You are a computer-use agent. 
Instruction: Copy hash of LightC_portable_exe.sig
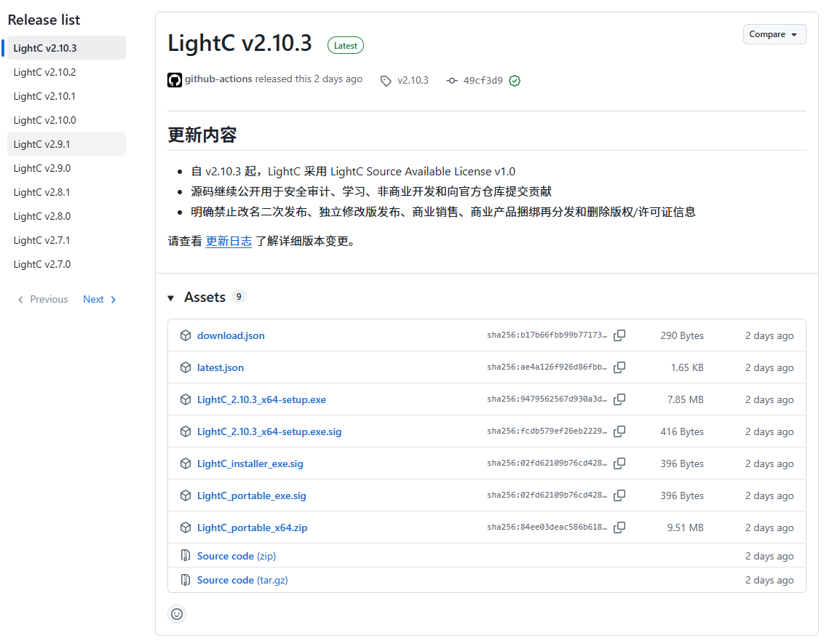click(619, 495)
